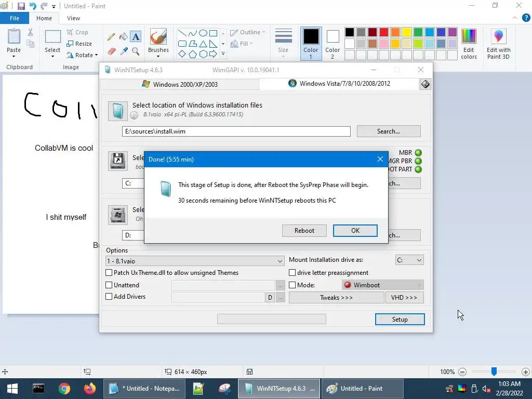532x399 pixels.
Task: Select the Color picker eyedropper tool
Action: tap(124, 51)
